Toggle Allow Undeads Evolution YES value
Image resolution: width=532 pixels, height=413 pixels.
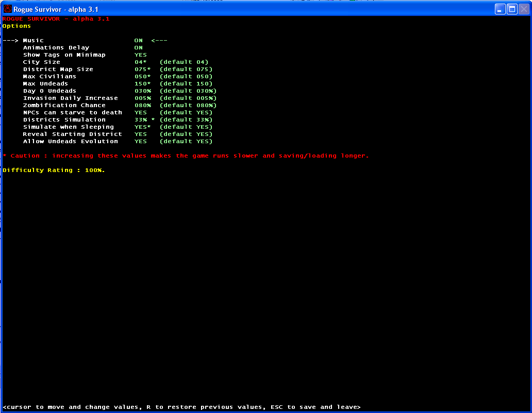pyautogui.click(x=140, y=141)
